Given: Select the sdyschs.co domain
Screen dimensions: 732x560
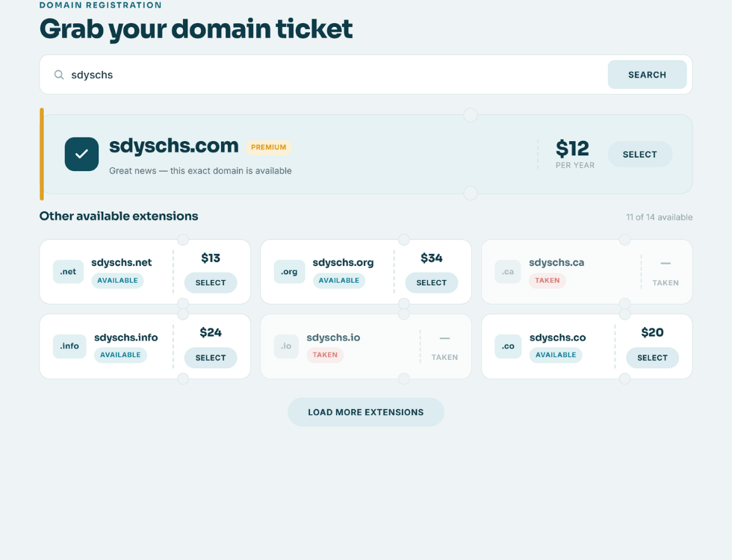Looking at the screenshot, I should point(652,358).
